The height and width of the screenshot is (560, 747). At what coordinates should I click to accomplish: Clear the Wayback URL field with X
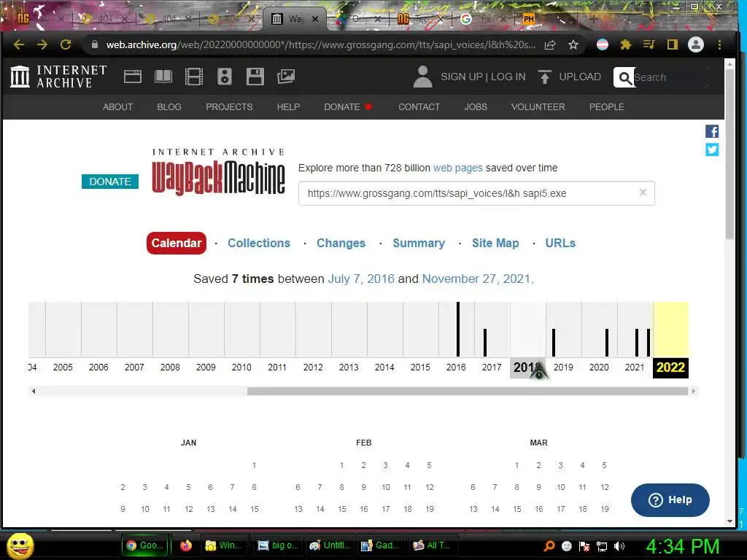click(643, 192)
